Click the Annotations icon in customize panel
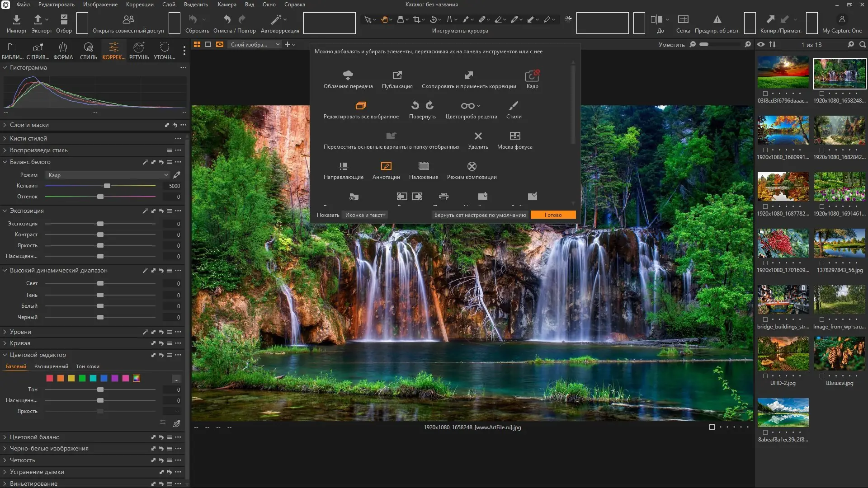Image resolution: width=868 pixels, height=488 pixels. point(386,166)
